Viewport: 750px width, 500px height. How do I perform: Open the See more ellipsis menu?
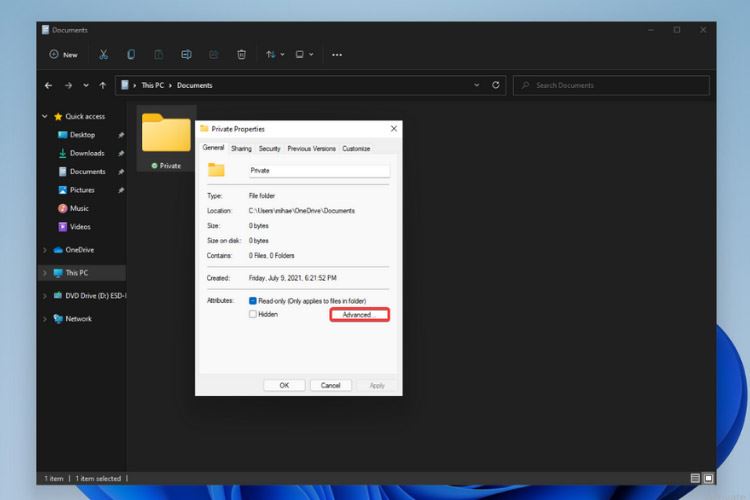tap(337, 54)
